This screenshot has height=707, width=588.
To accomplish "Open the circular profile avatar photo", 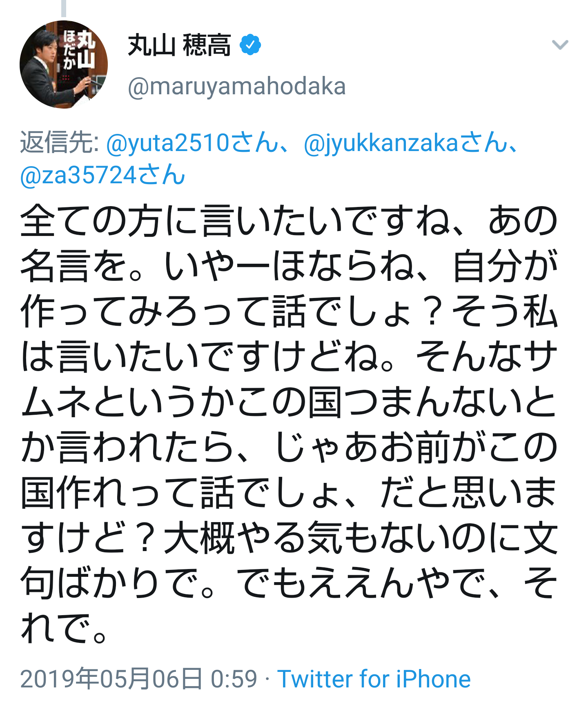I will (x=64, y=64).
